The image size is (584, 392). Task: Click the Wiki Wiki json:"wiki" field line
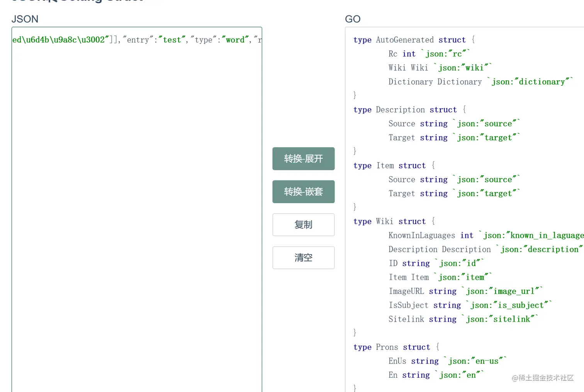pyautogui.click(x=440, y=68)
